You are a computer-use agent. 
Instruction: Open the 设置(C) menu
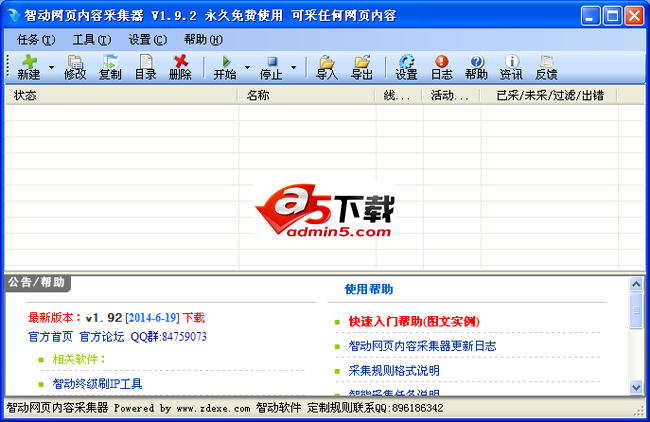click(148, 40)
